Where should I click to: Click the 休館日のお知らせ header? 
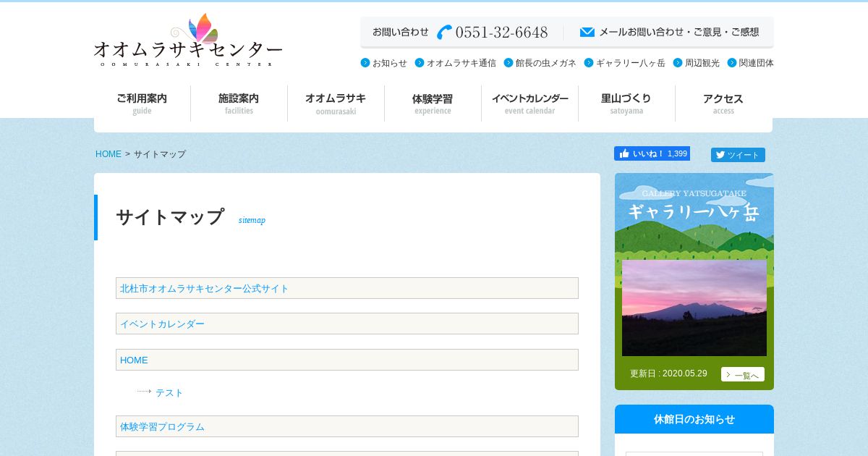pyautogui.click(x=694, y=419)
